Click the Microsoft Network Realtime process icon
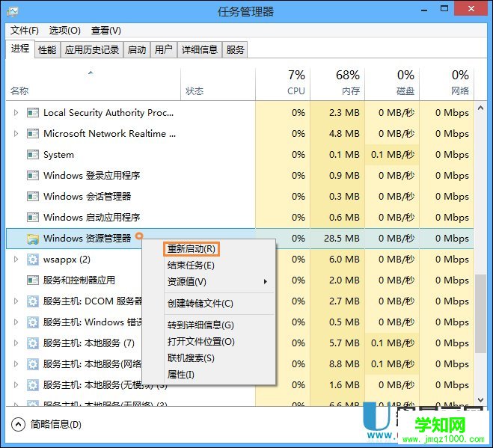 [33, 134]
